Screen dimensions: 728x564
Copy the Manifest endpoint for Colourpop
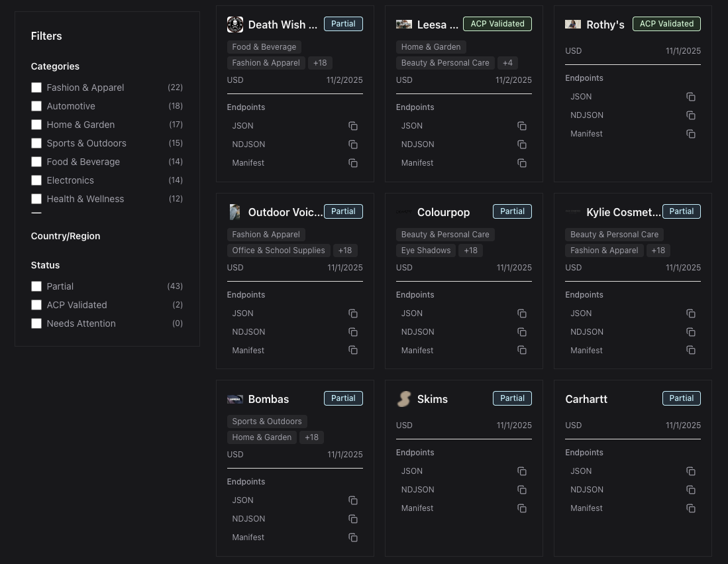522,350
